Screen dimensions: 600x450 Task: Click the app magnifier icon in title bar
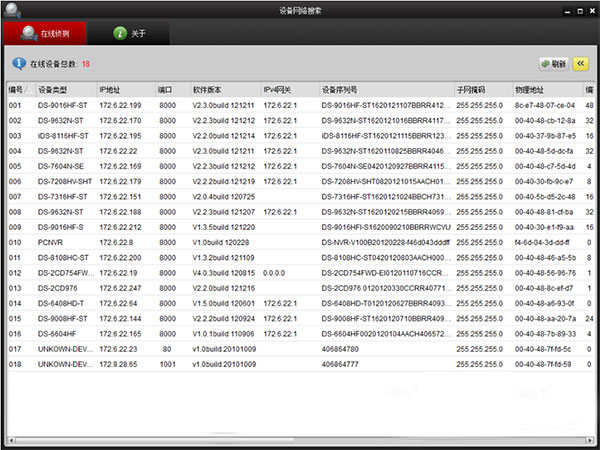pyautogui.click(x=12, y=10)
